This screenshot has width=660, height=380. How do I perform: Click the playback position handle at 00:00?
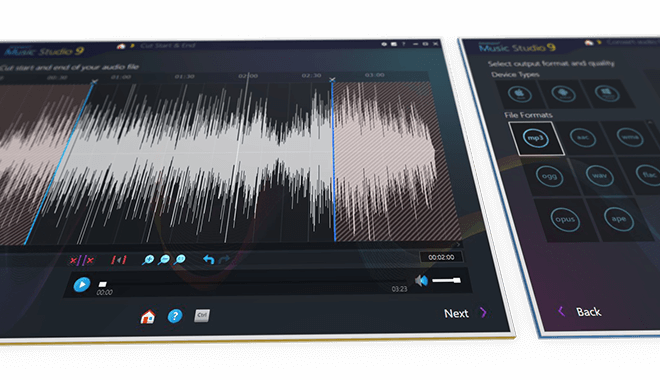102,284
